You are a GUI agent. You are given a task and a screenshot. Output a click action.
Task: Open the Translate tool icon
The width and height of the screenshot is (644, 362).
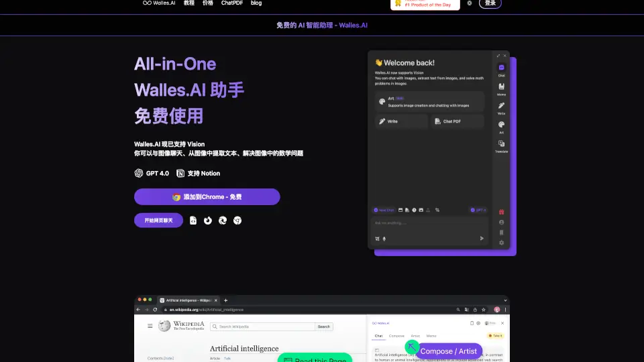(x=501, y=144)
